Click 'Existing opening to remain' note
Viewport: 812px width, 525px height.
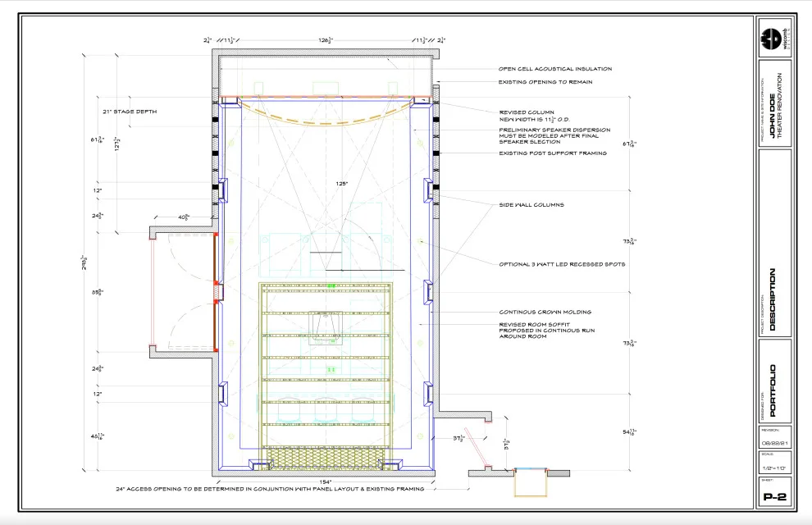tap(545, 82)
